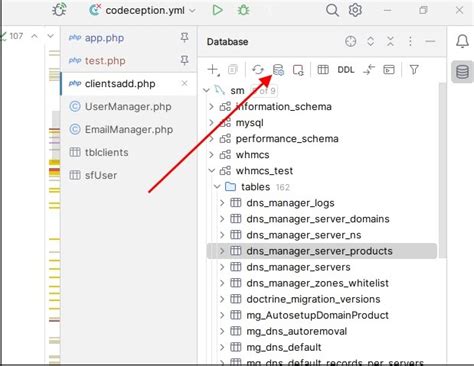
Task: Click the New (+) data source button
Action: (213, 70)
